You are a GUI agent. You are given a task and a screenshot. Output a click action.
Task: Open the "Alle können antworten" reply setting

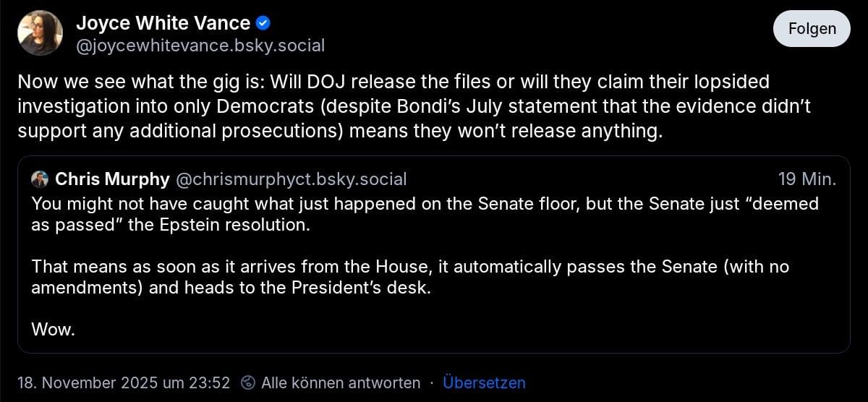click(340, 382)
